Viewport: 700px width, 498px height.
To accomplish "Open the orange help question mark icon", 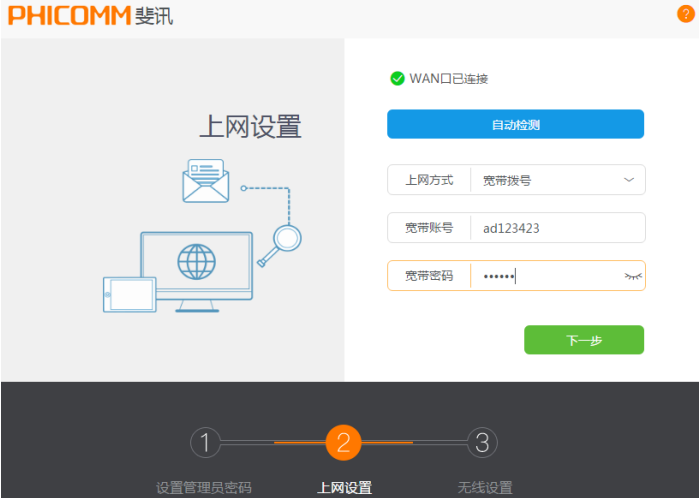I will click(x=685, y=13).
